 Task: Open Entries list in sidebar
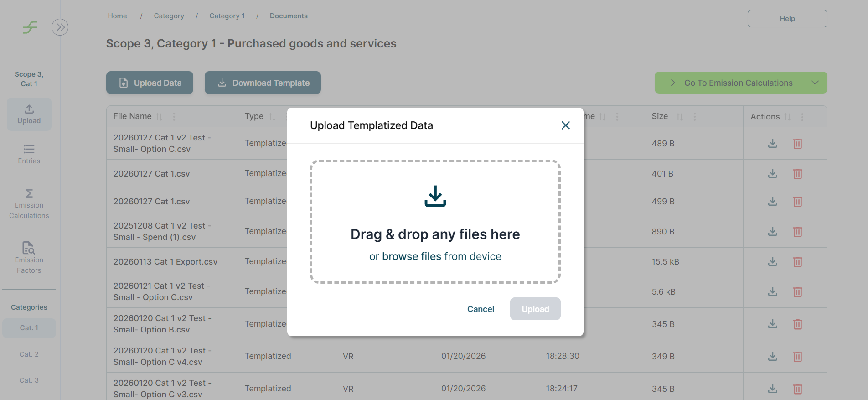click(29, 154)
